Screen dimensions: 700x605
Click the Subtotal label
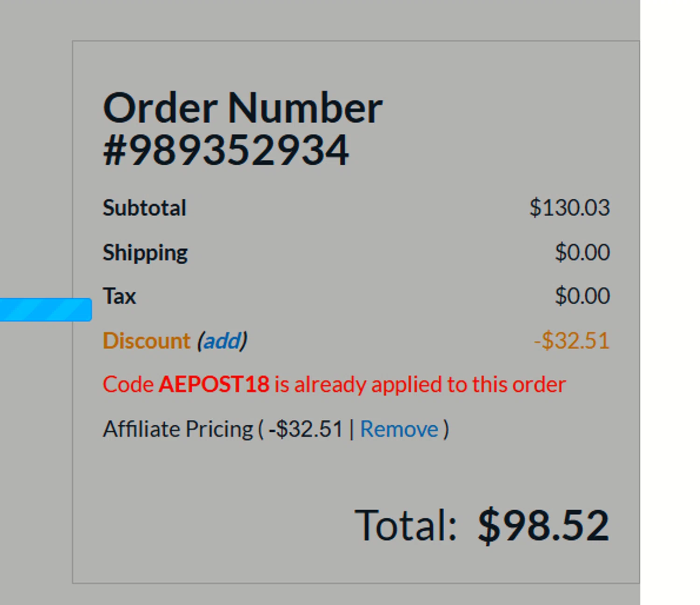coord(144,208)
